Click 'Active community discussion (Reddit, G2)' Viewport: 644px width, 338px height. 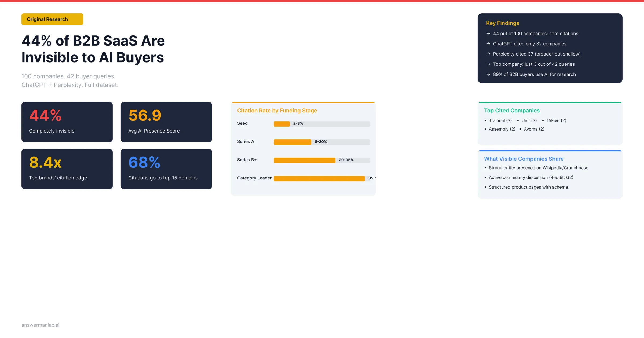[x=531, y=178]
